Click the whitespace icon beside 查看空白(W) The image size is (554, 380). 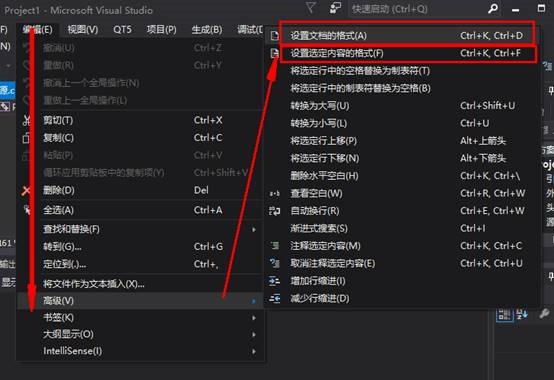[275, 193]
